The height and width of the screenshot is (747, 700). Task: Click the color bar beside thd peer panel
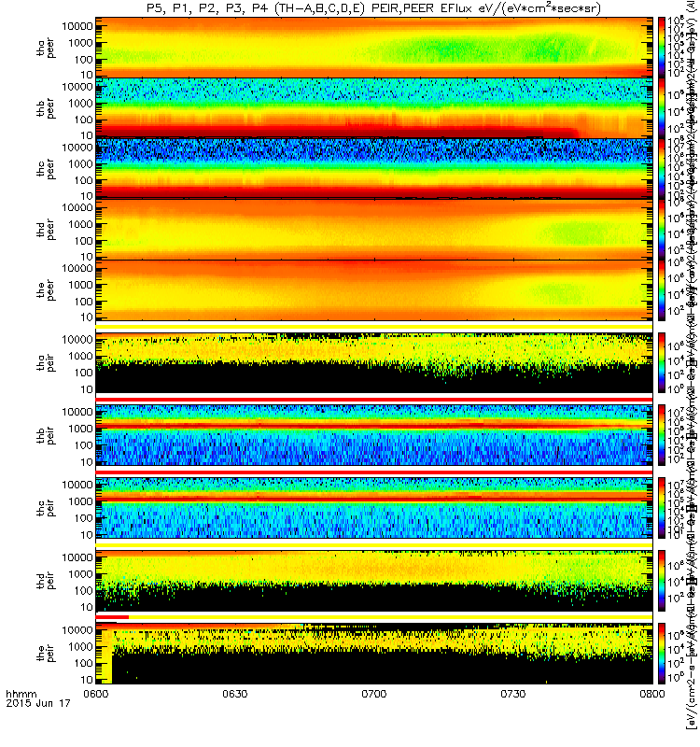tap(662, 229)
